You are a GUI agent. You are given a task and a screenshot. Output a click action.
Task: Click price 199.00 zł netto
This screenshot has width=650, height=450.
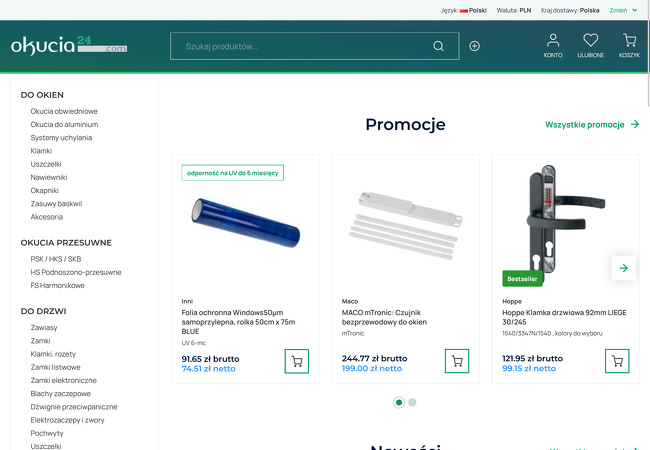click(372, 368)
